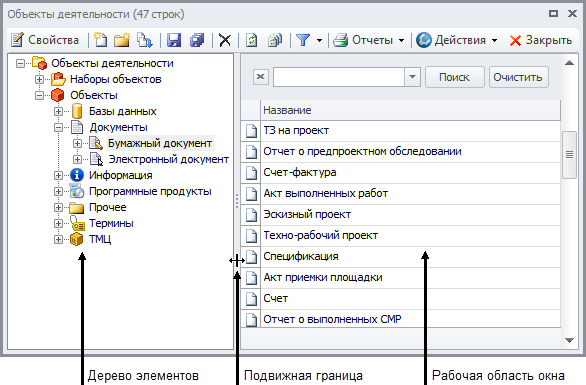Screen dimensions: 586x385
Task: Click the refresh all stacked-pages icon
Action: (x=275, y=40)
